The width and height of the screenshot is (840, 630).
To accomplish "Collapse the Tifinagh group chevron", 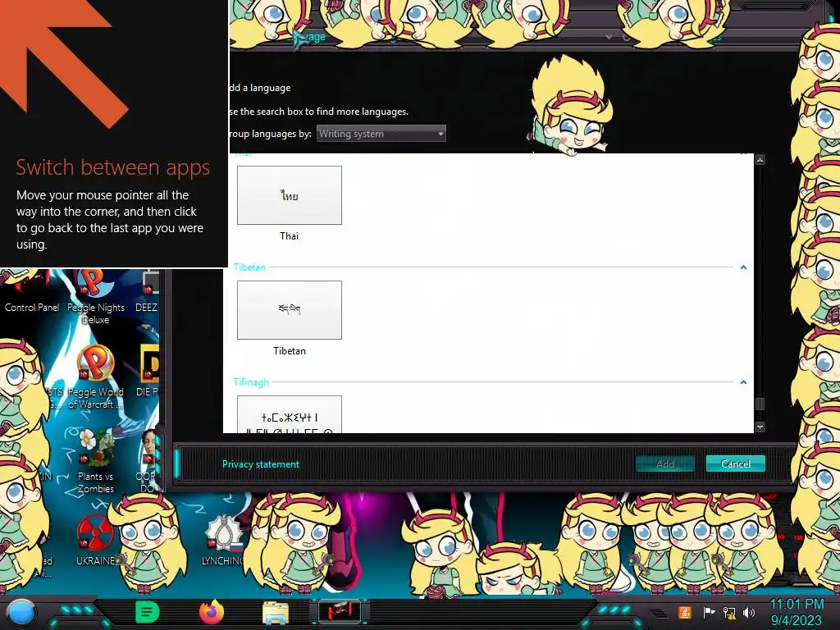I will [x=743, y=382].
